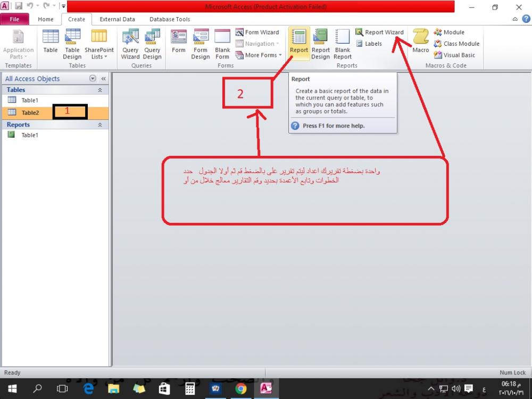Create a new Form
The image size is (532, 399).
[x=178, y=41]
